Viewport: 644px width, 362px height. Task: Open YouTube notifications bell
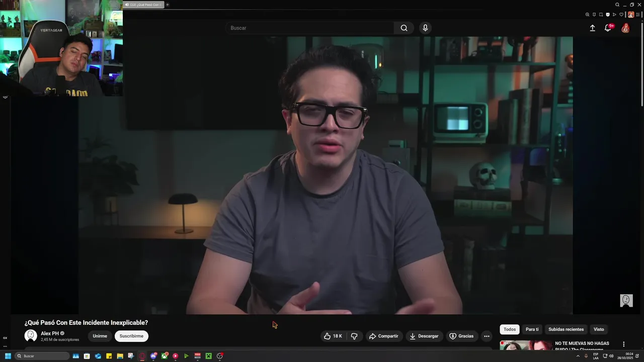(x=608, y=28)
